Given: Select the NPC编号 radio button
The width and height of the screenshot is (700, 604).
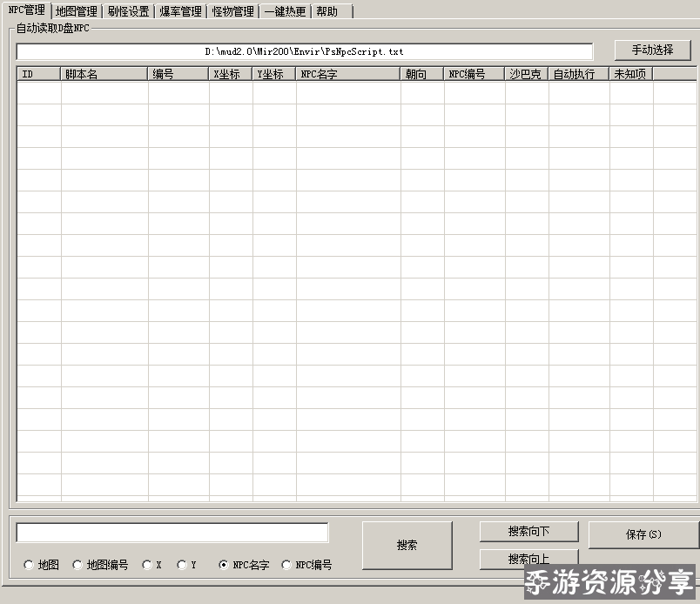Looking at the screenshot, I should [286, 565].
